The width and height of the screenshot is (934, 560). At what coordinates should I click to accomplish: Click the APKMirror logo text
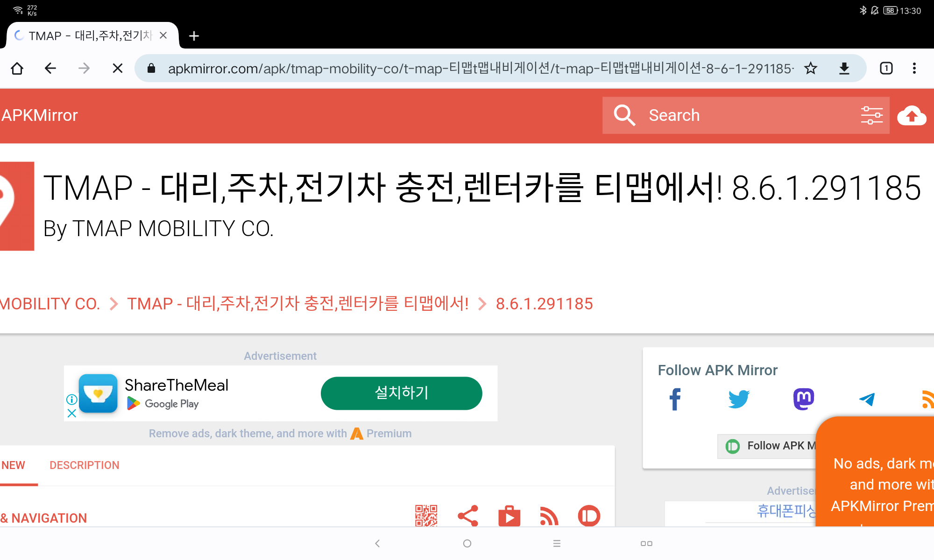(39, 115)
